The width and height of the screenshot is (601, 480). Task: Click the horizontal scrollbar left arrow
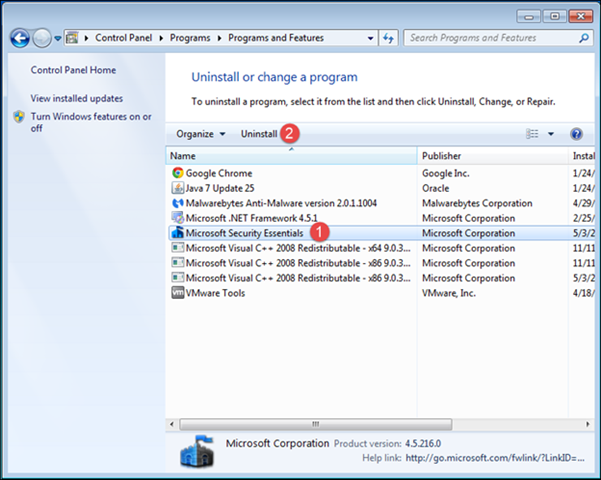[x=172, y=424]
